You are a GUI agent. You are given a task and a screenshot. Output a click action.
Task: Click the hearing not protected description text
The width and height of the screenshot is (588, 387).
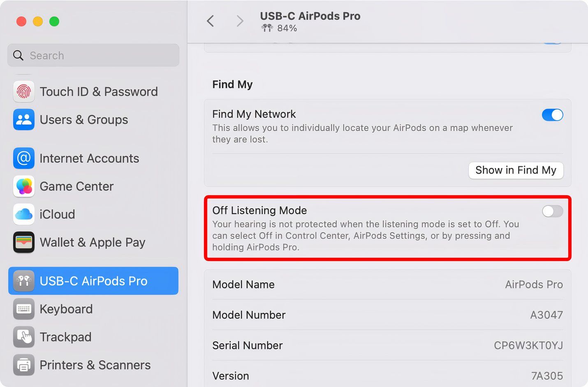click(366, 235)
